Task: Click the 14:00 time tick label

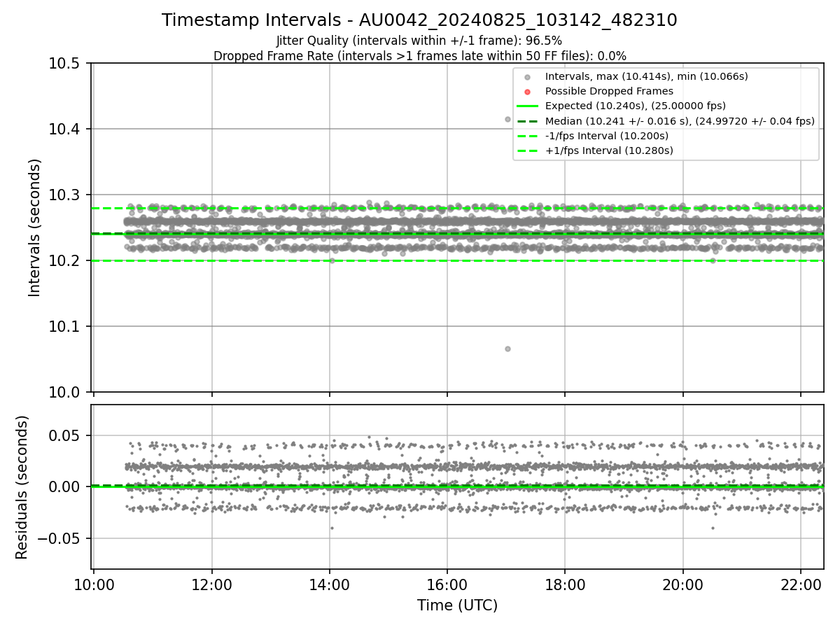Action: pos(330,584)
